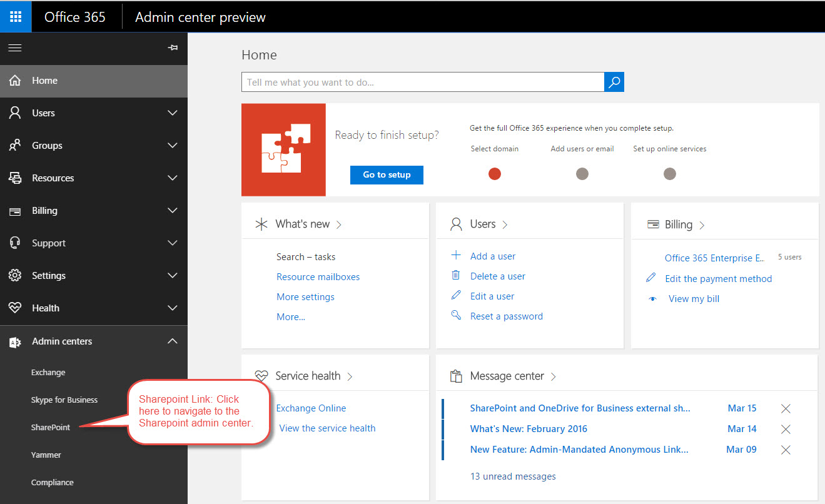Screen dimensions: 825x504
Task: Dismiss the What's New February 2016 message
Action: click(x=786, y=429)
